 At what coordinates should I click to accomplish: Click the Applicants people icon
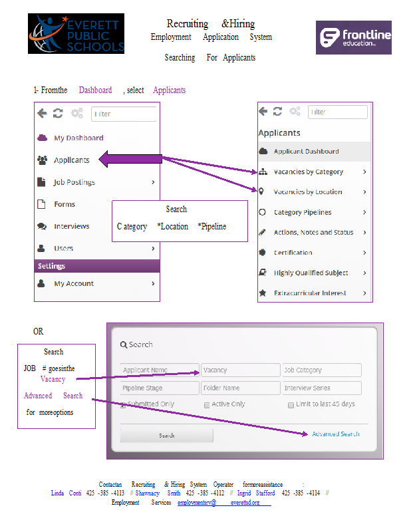click(42, 160)
